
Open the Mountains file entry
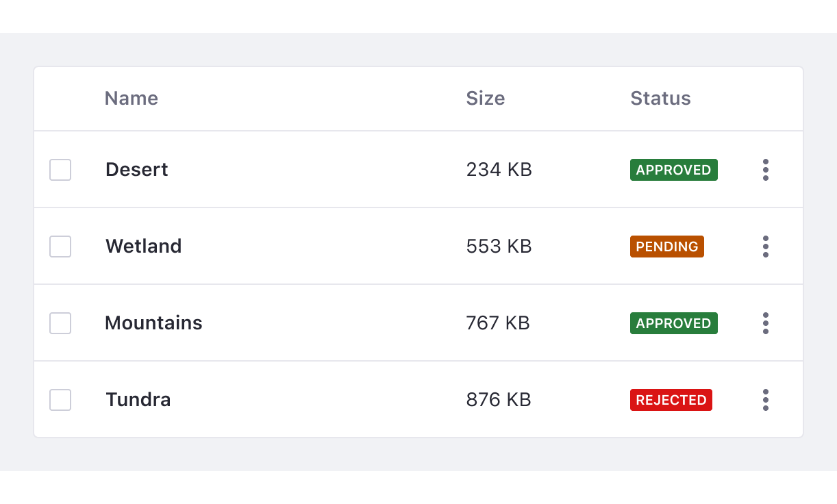(x=153, y=323)
